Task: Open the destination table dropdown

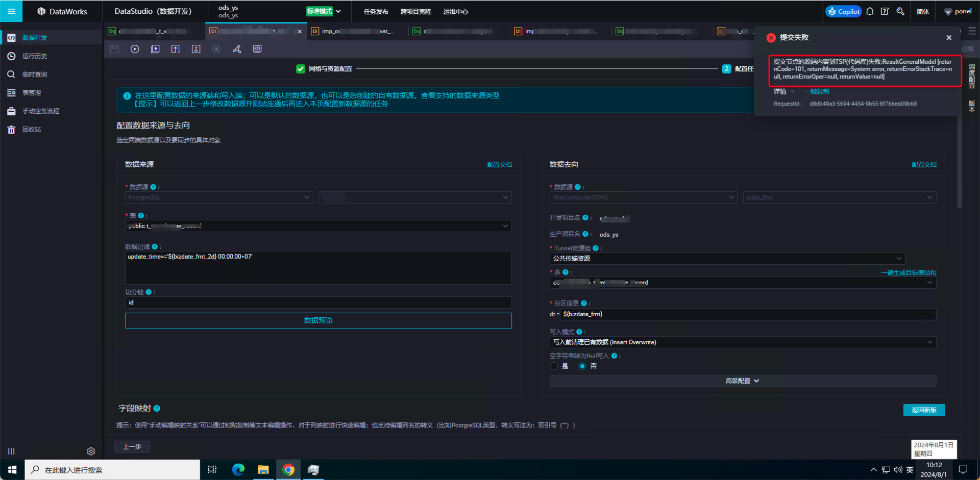Action: 743,283
